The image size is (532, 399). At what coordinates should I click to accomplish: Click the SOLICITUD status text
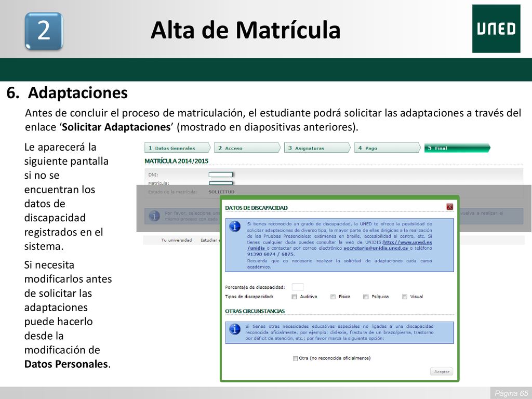pos(221,192)
